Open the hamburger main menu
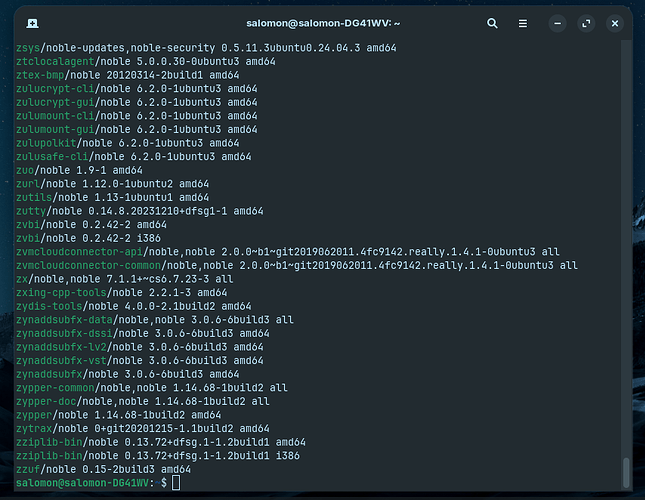The width and height of the screenshot is (645, 500). (x=523, y=23)
